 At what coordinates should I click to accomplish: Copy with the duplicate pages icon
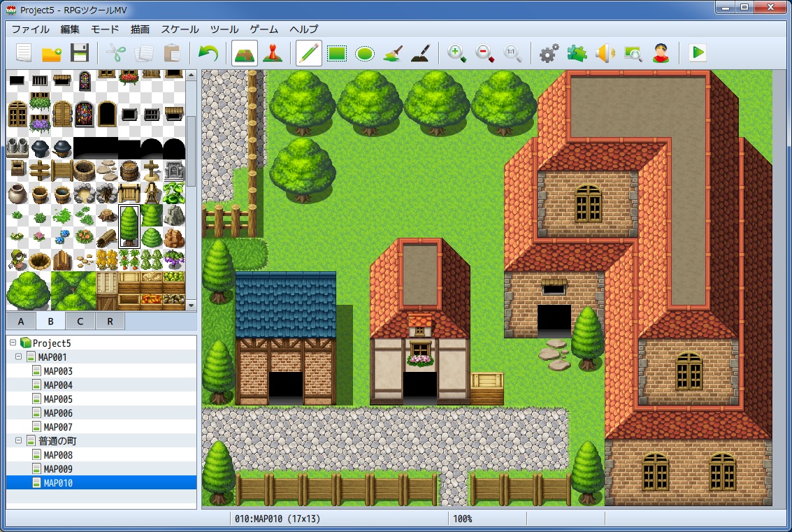pos(144,52)
